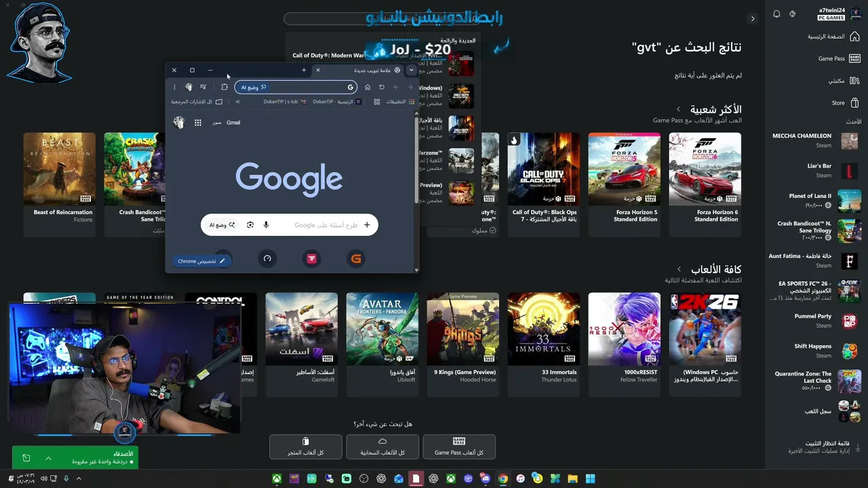Open the Xbox notifications bell
The image size is (868, 488).
pos(776,14)
